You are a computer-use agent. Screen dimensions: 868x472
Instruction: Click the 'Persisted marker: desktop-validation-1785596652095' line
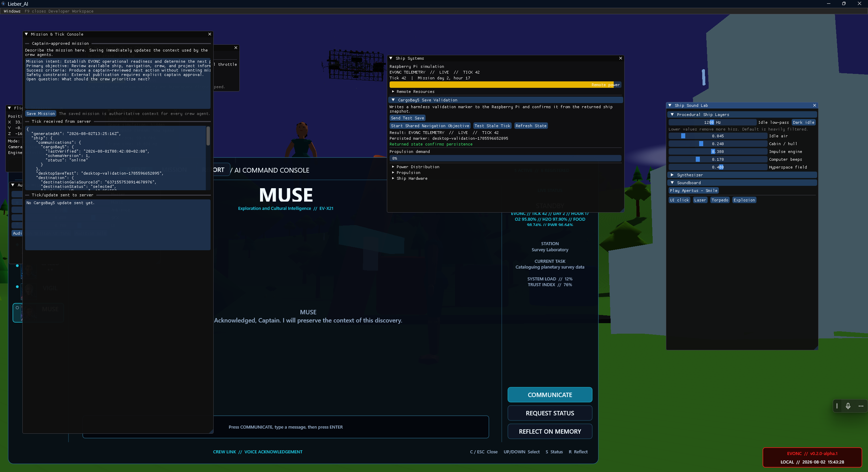tap(449, 138)
